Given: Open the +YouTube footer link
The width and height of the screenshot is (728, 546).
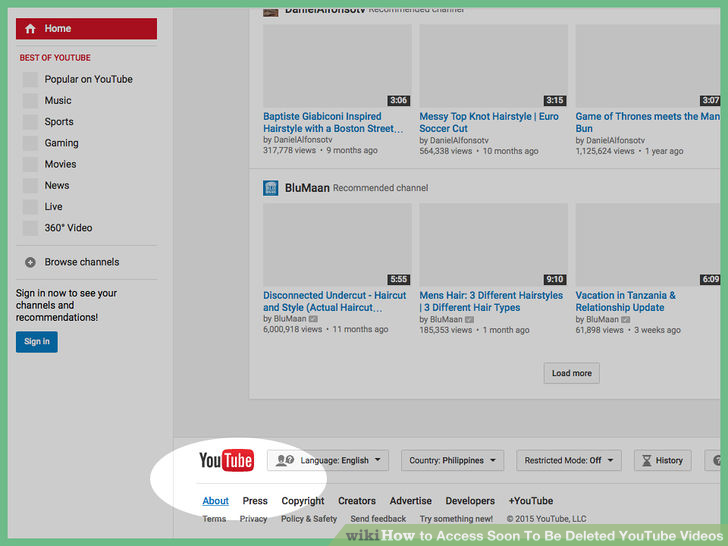Looking at the screenshot, I should pyautogui.click(x=531, y=501).
